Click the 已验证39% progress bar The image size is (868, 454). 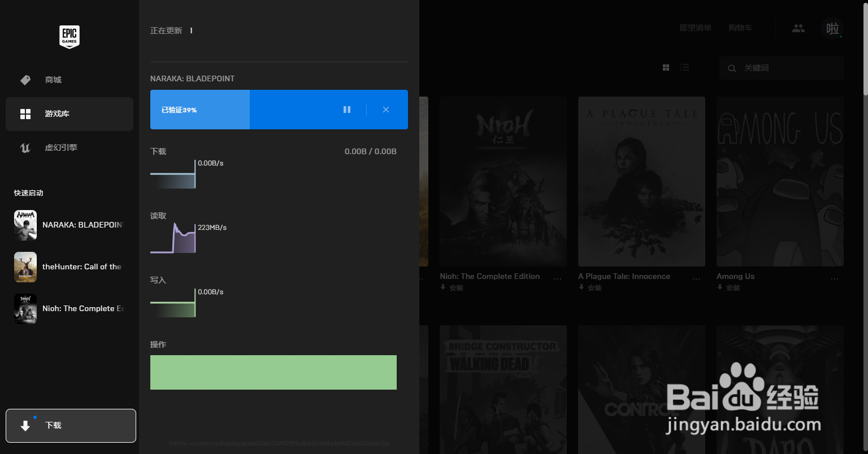pyautogui.click(x=279, y=110)
